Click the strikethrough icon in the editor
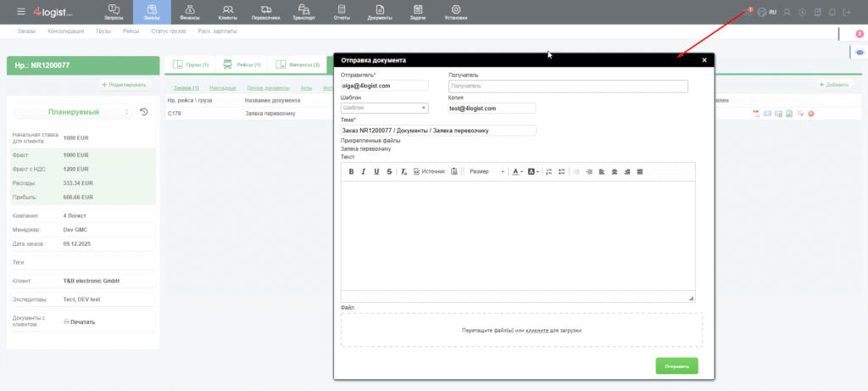The image size is (868, 391). (389, 171)
